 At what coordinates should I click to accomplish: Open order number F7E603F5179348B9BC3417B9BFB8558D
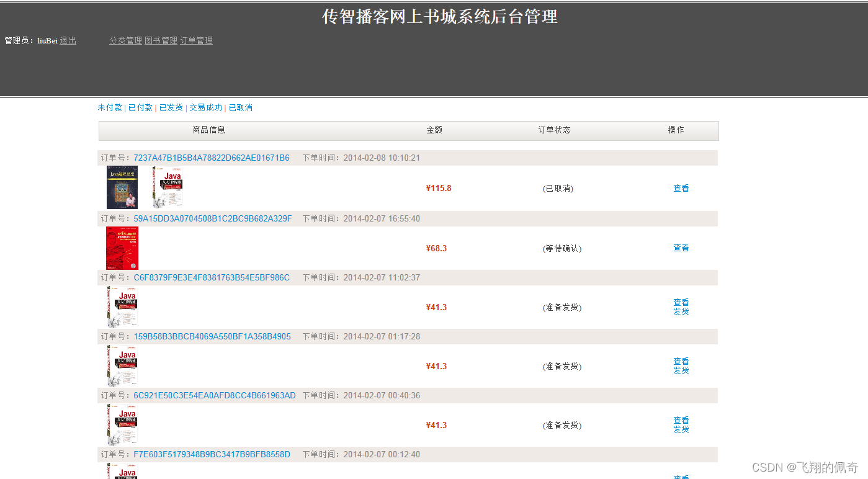[212, 454]
